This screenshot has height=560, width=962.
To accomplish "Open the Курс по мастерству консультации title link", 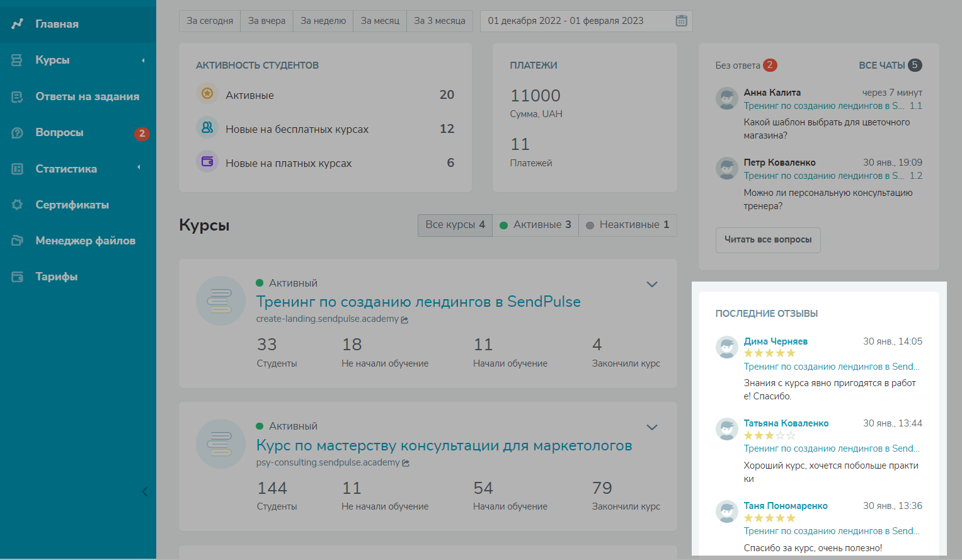I will (x=444, y=445).
